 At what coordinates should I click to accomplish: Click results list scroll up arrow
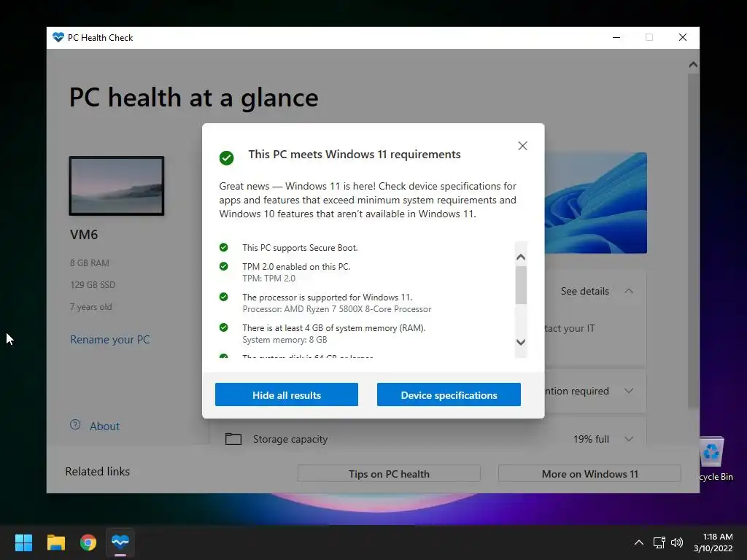tap(521, 257)
